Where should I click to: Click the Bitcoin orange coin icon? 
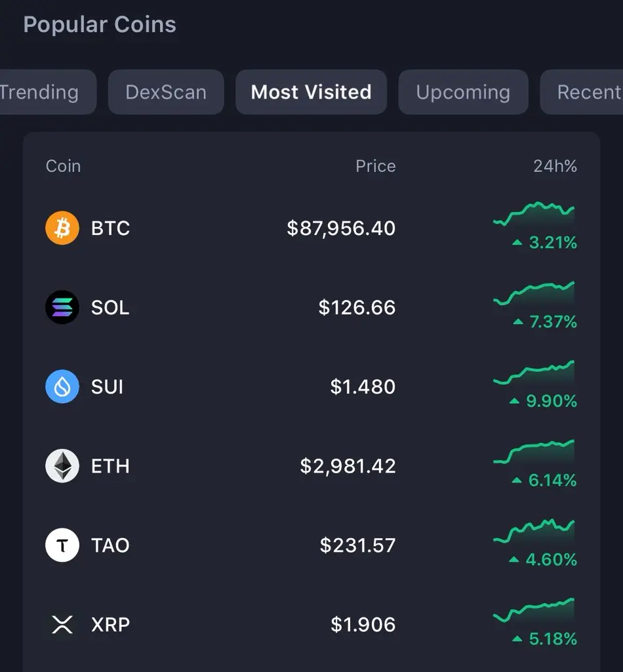[62, 228]
